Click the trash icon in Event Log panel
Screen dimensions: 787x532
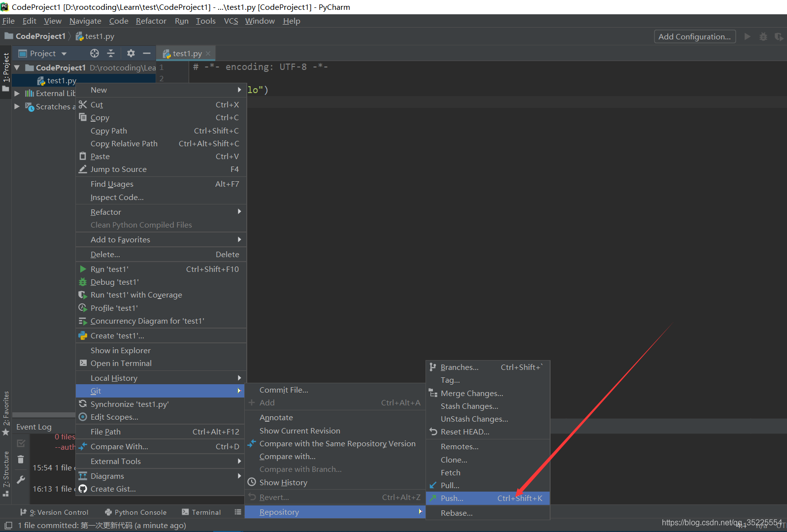pos(21,460)
